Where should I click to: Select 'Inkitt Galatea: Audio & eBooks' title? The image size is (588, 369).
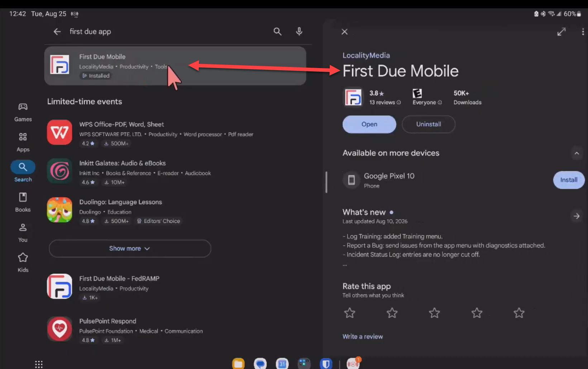point(123,163)
